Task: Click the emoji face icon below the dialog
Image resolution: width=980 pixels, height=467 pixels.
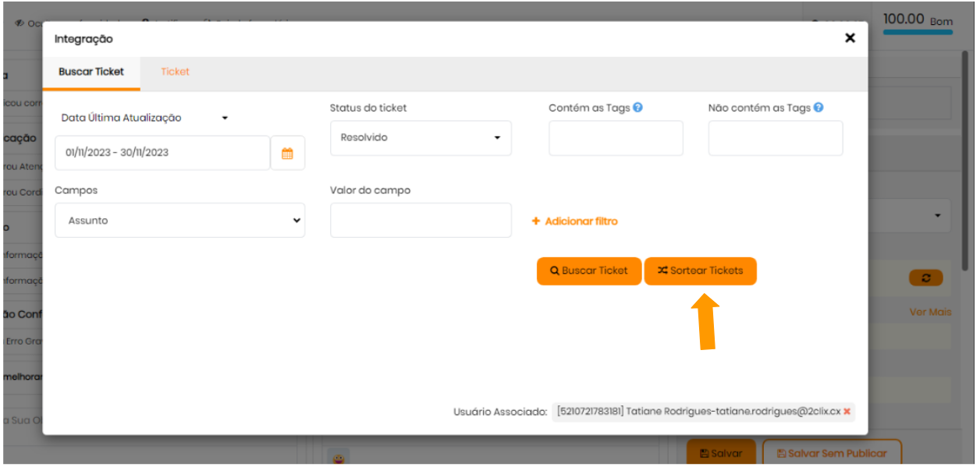Action: (339, 458)
